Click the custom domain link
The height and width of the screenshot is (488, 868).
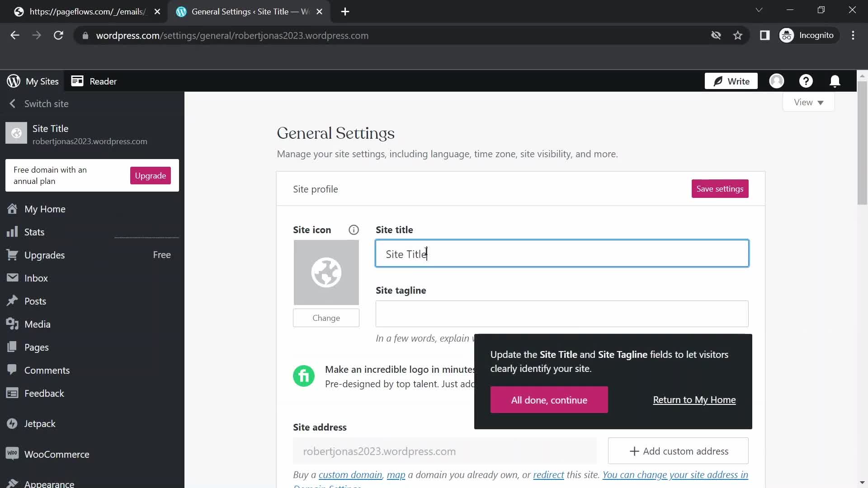click(350, 474)
